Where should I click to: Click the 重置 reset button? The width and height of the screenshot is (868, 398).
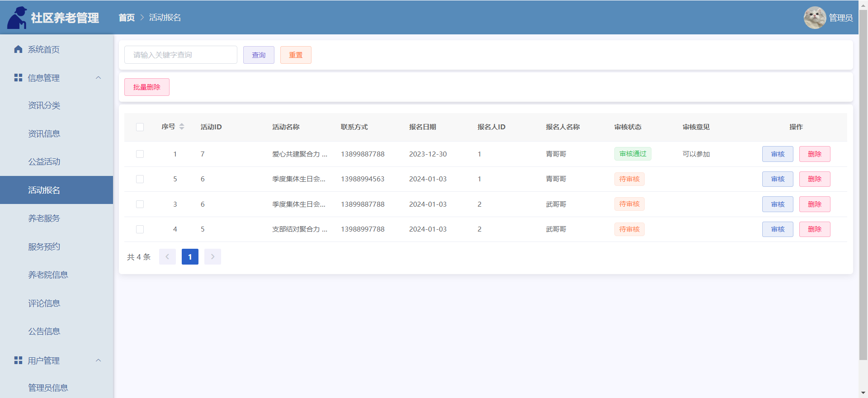pyautogui.click(x=296, y=55)
